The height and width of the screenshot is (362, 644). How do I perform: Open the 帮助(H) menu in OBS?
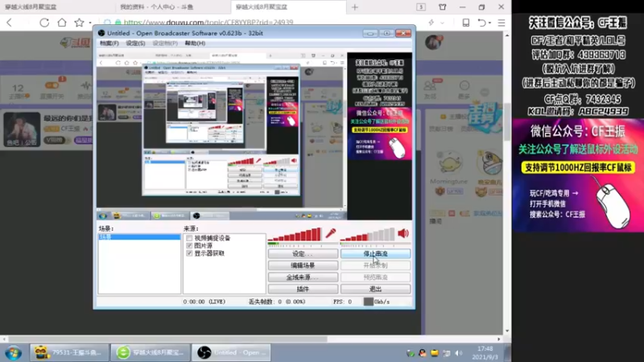[x=195, y=43]
